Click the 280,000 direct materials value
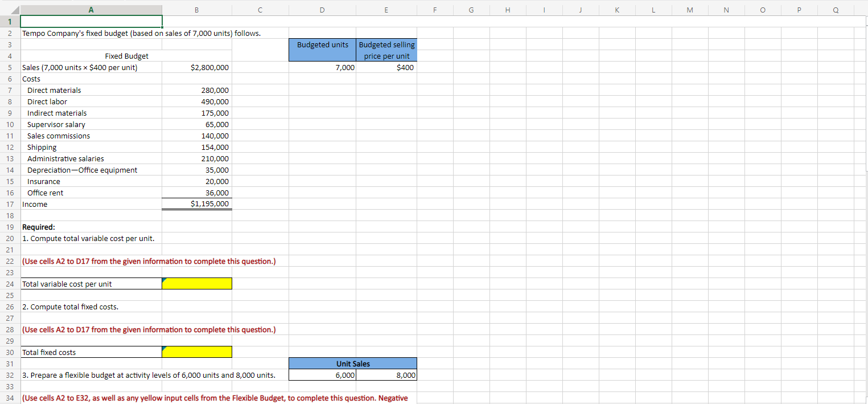This screenshot has height=404, width=868. (x=215, y=90)
